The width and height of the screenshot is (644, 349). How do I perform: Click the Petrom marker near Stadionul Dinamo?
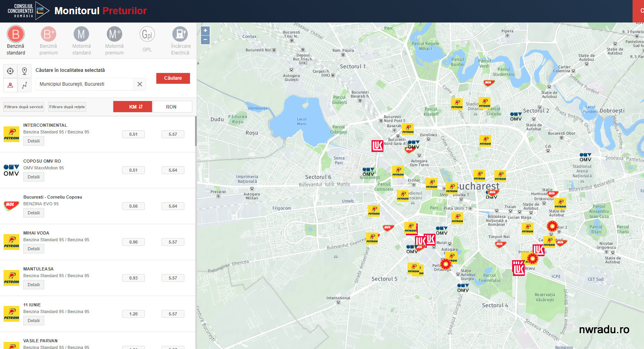(x=484, y=103)
